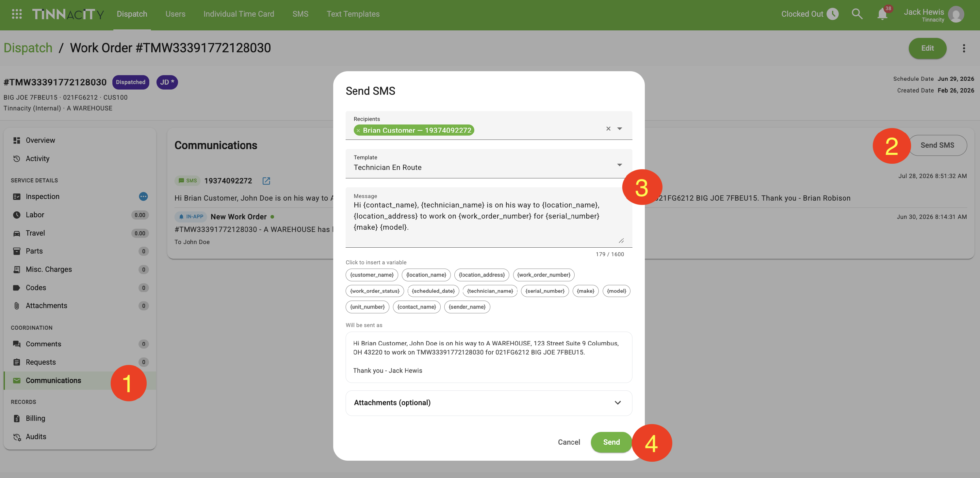Insert the {location_address} variable

point(482,275)
